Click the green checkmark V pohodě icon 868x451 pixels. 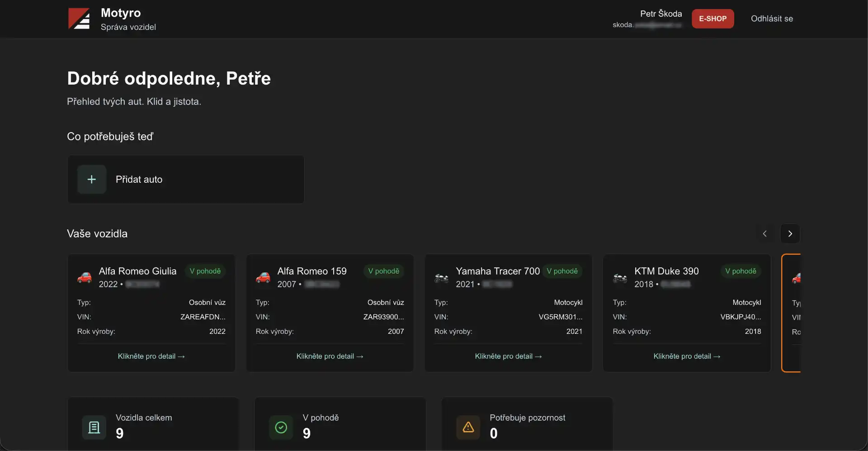click(281, 427)
